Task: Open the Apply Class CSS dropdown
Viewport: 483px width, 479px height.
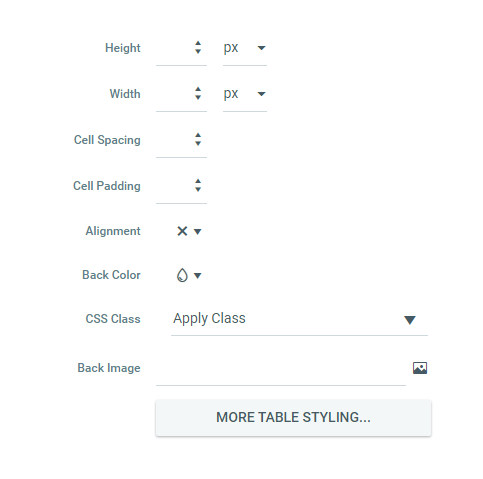Action: (299, 319)
